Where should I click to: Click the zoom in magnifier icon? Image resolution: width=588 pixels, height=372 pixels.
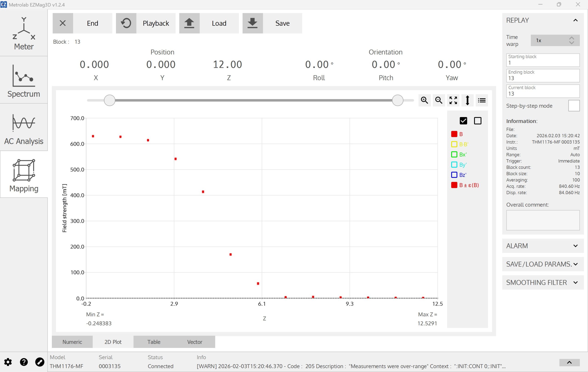pos(424,100)
